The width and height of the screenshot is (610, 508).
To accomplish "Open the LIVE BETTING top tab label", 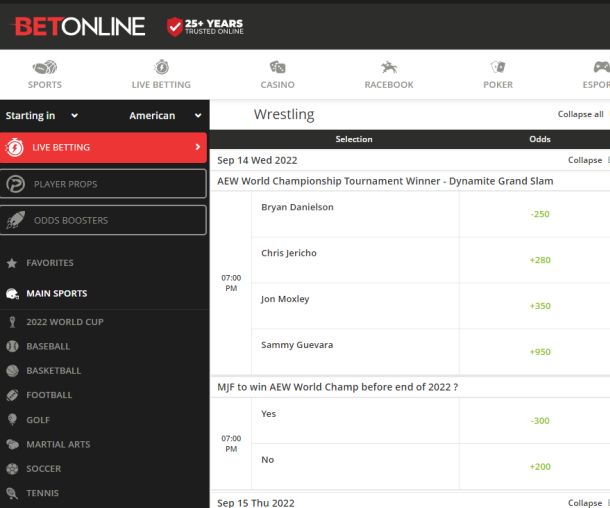I will coord(161,85).
